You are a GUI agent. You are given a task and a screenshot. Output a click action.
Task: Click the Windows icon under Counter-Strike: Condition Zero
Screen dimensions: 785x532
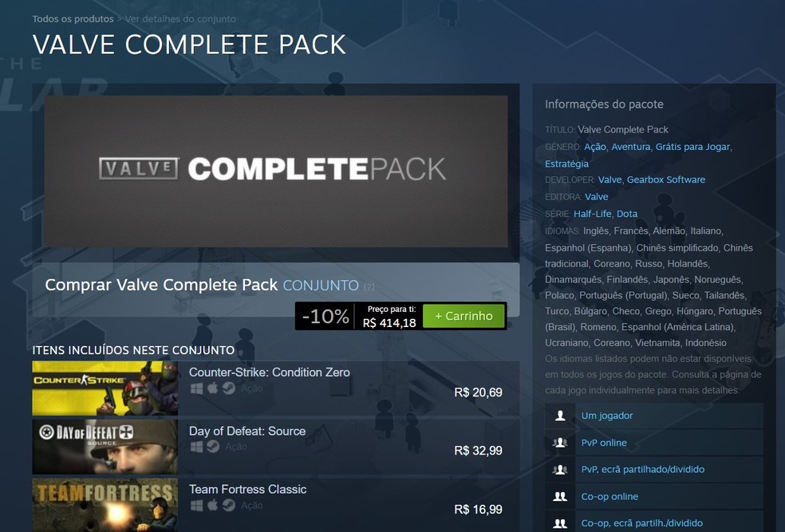197,389
